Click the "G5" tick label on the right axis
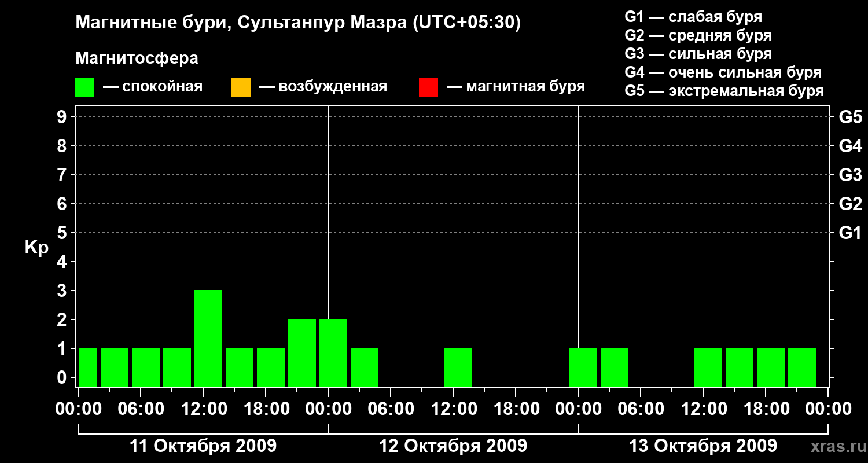 850,117
